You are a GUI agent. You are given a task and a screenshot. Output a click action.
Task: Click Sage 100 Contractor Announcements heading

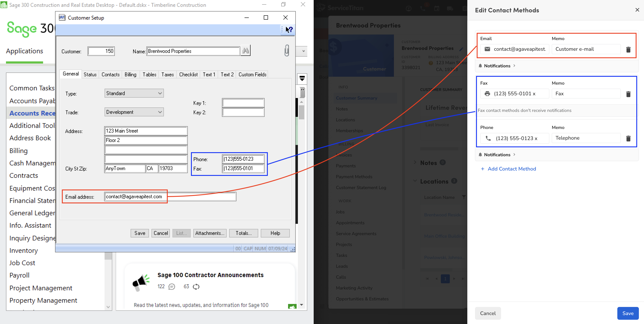pyautogui.click(x=210, y=275)
